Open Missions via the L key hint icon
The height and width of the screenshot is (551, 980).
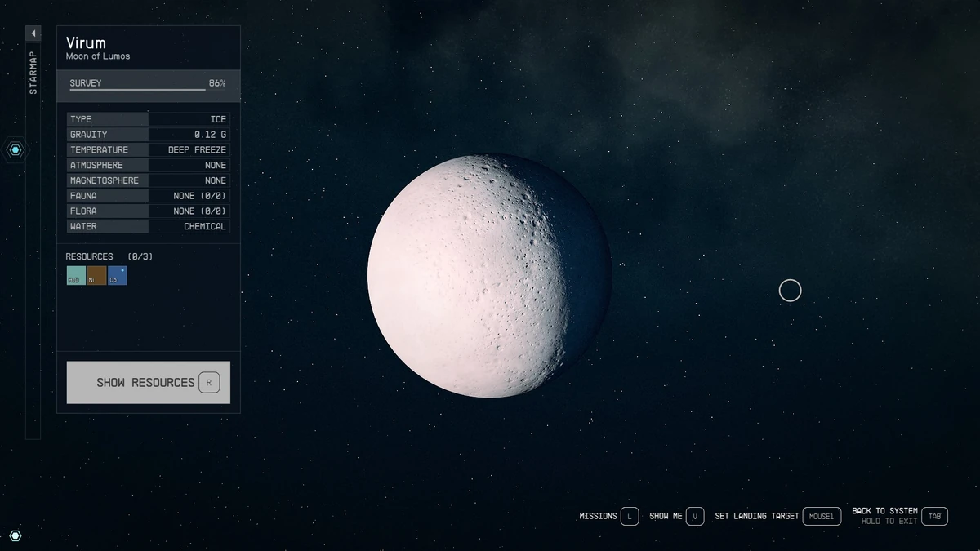pos(629,516)
